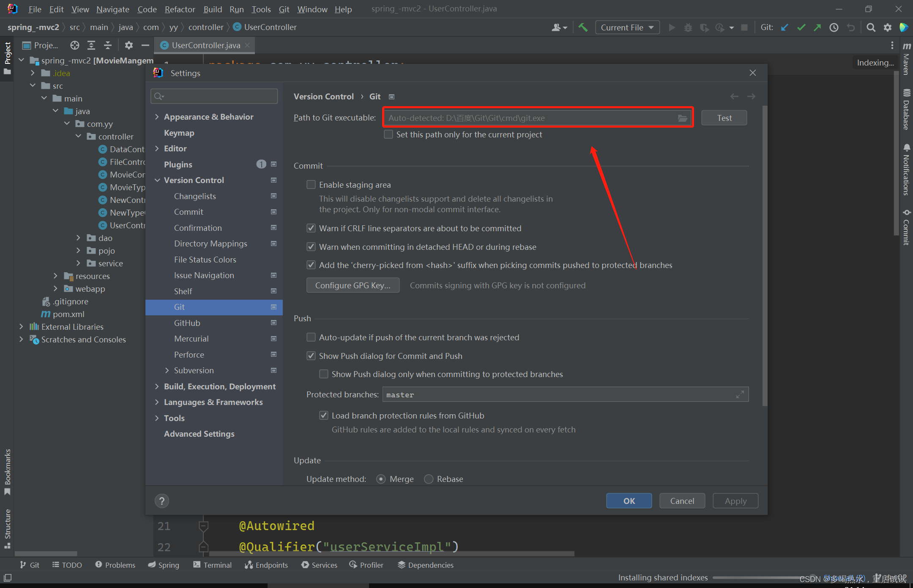The width and height of the screenshot is (913, 588).
Task: Open the Terminal tool window tab
Action: [x=212, y=565]
